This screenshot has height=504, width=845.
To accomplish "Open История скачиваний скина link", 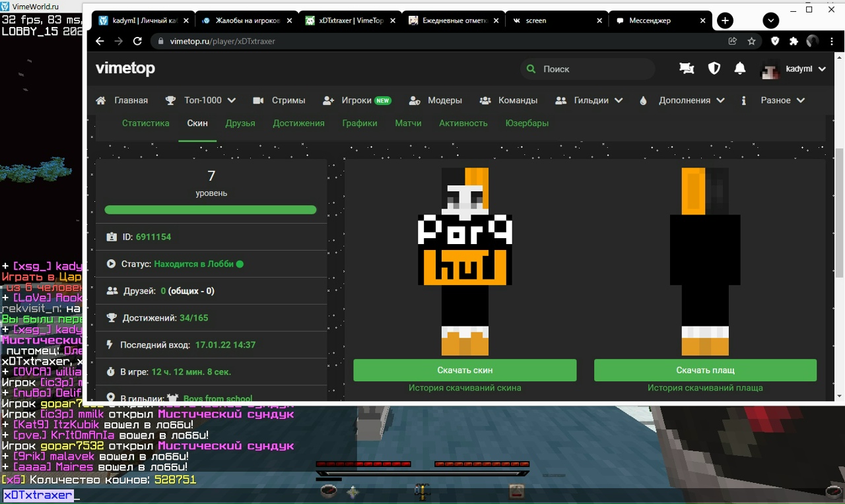I will pos(465,388).
